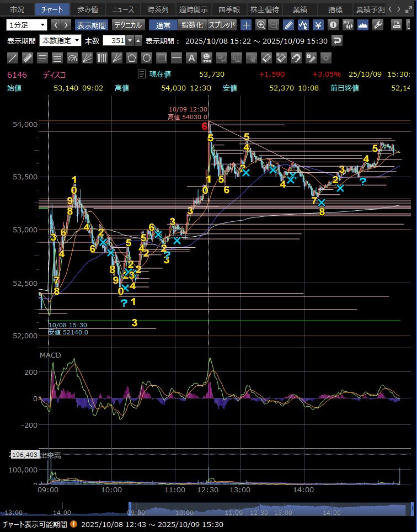Click the 表示期間 button
Screen dimensions: 417x532
pyautogui.click(x=92, y=25)
